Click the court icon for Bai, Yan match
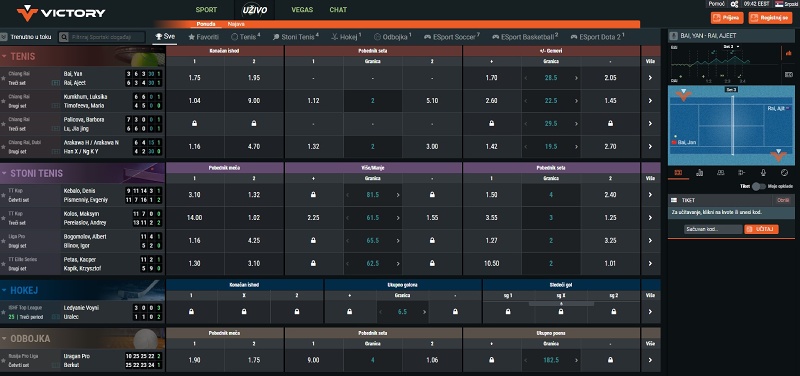Image resolution: width=800 pixels, height=376 pixels. point(55,83)
